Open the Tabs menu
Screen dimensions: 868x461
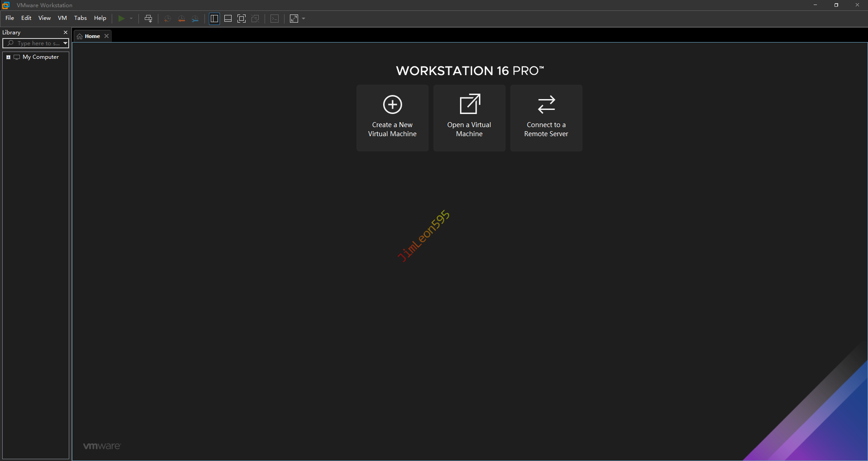(x=80, y=18)
